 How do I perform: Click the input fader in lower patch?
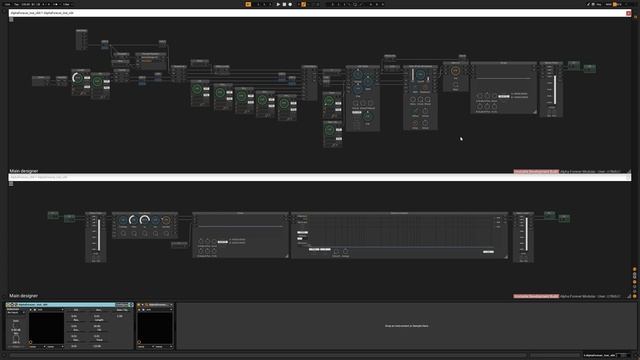click(99, 235)
